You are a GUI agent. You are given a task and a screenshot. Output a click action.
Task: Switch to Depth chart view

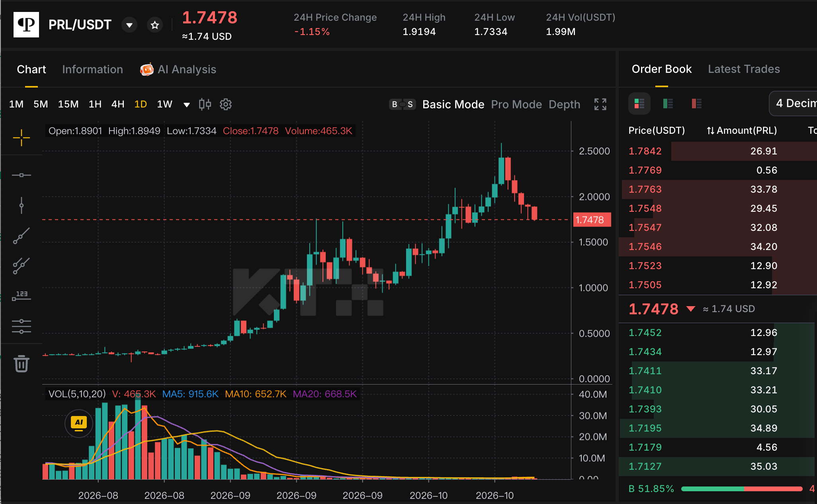(x=565, y=104)
